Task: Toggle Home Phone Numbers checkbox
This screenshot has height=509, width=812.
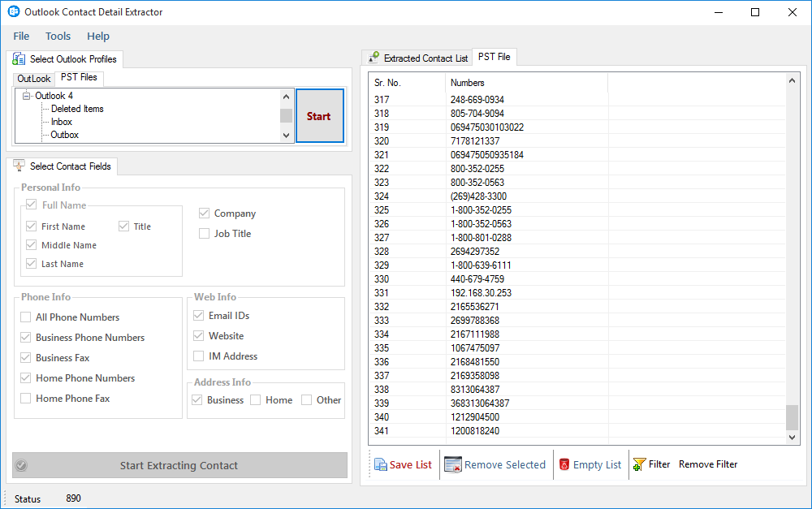Action: pos(25,378)
